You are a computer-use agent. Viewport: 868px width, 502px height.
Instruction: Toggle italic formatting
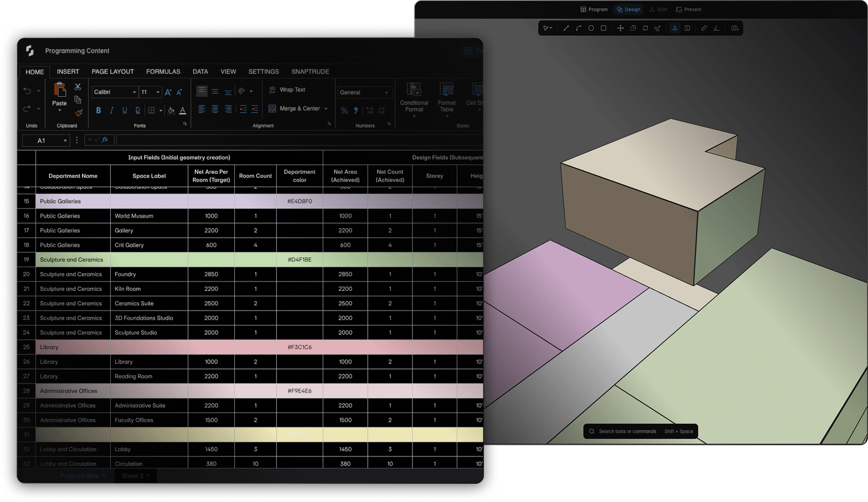point(111,110)
